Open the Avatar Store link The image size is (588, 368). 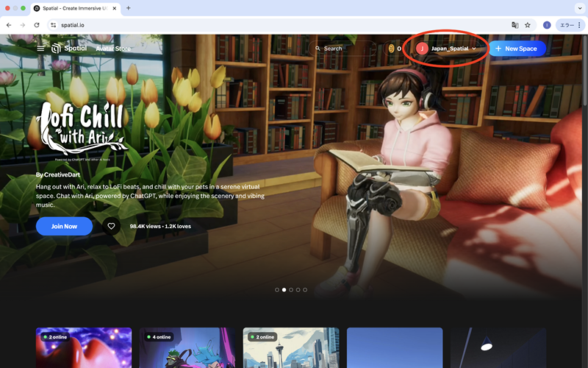(x=113, y=49)
